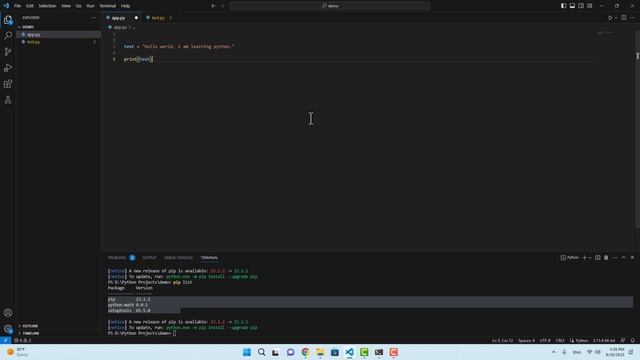Change encoding via UTF-8 status item
Viewport: 640px width, 360px height.
point(545,340)
